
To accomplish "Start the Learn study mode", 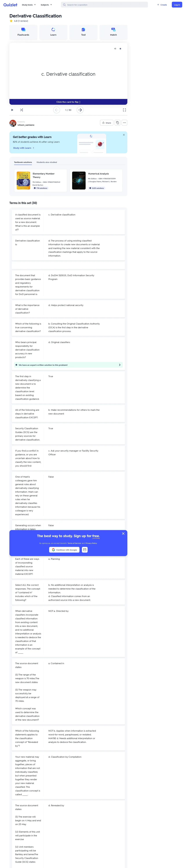I will pyautogui.click(x=53, y=32).
